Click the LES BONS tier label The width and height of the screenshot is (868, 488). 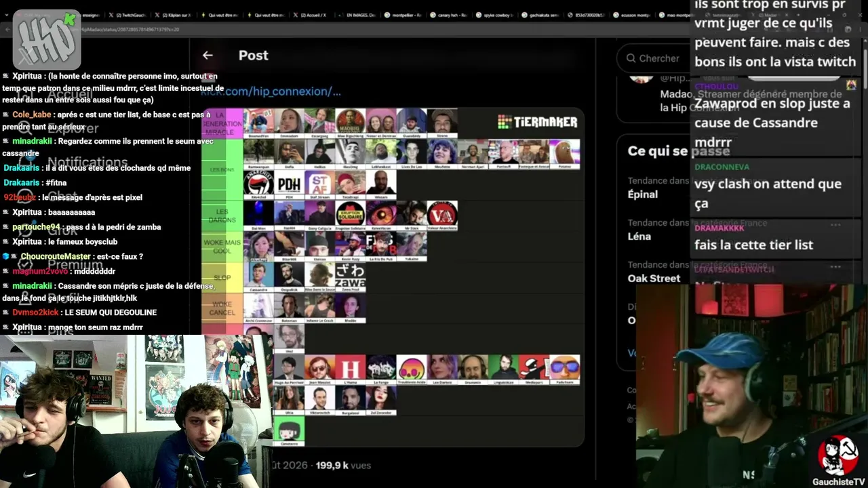(222, 169)
